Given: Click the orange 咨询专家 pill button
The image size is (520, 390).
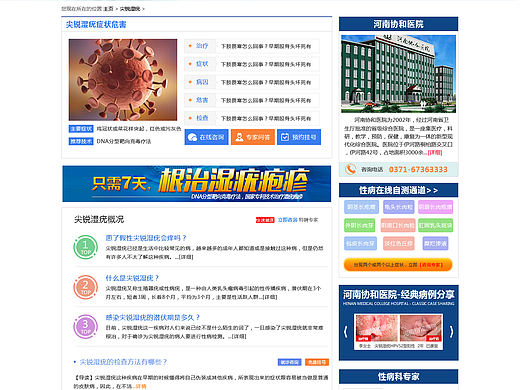Looking at the screenshot, I should tap(398, 265).
